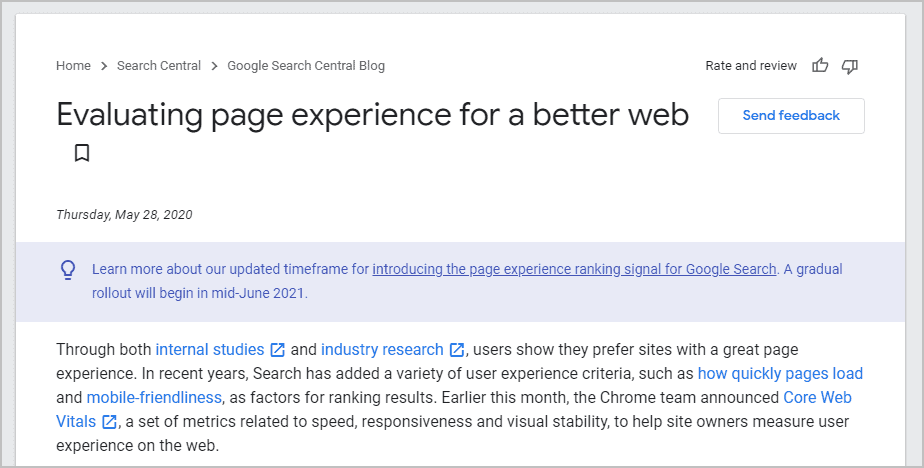Open the industry research link
The height and width of the screenshot is (468, 924).
pos(382,350)
